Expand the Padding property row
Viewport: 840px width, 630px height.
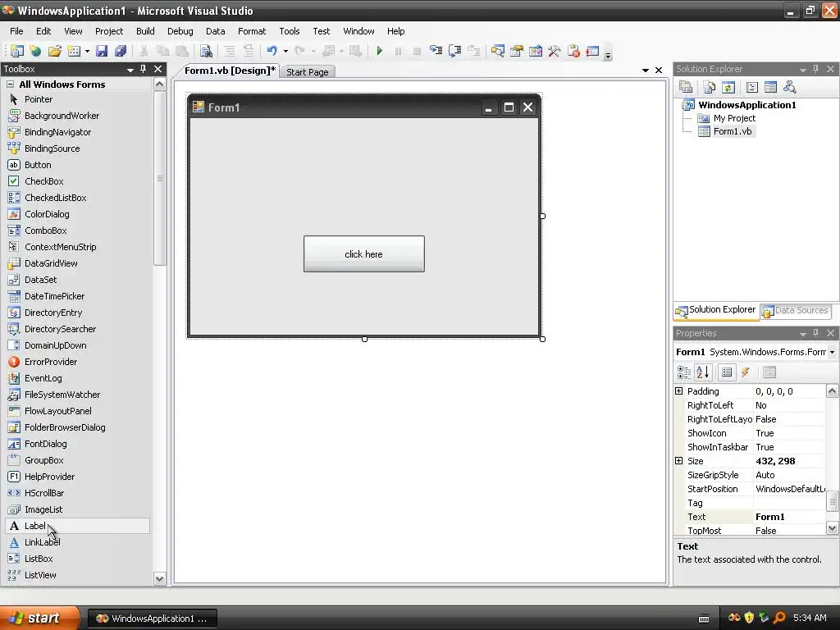pos(678,391)
